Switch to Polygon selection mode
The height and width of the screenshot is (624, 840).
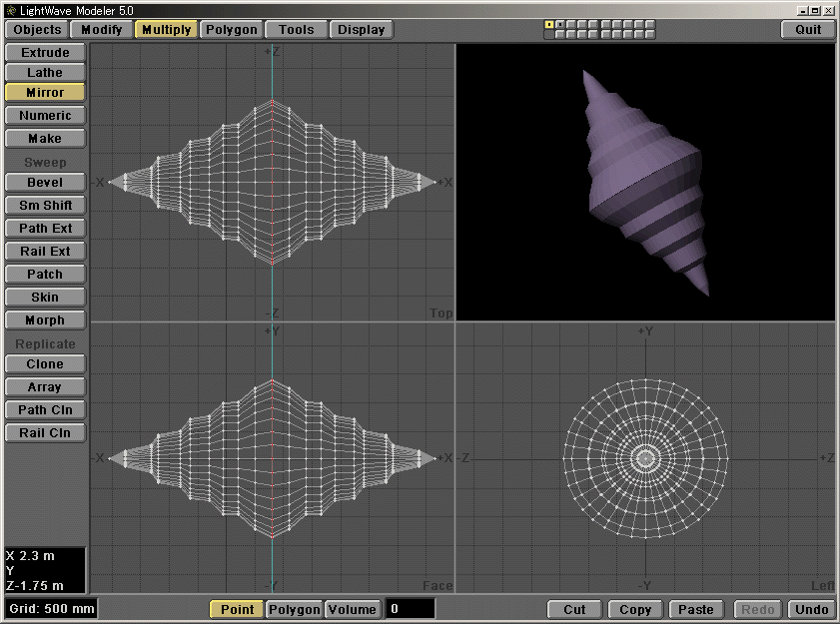pyautogui.click(x=295, y=609)
